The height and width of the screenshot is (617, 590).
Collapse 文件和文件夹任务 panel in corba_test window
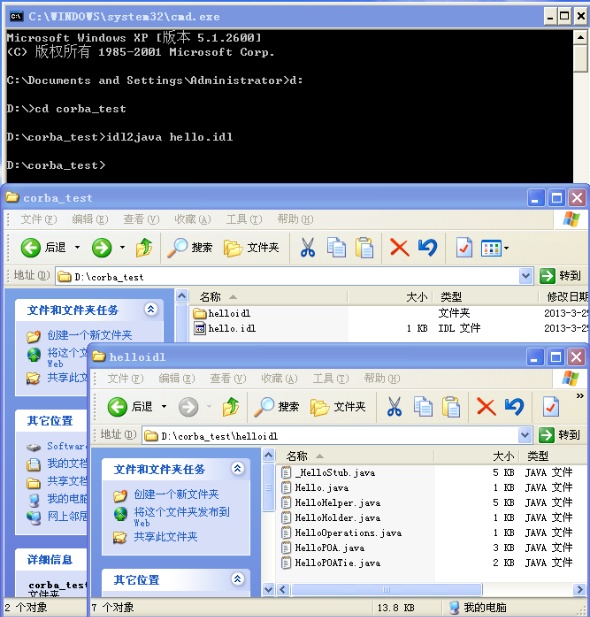(x=151, y=309)
